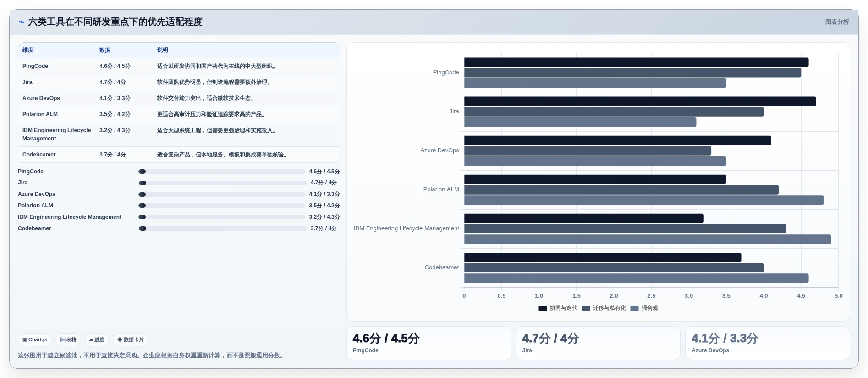Click the Azure DevOps 迁移与私有化 chart bar
The image size is (868, 378).
pos(588,150)
